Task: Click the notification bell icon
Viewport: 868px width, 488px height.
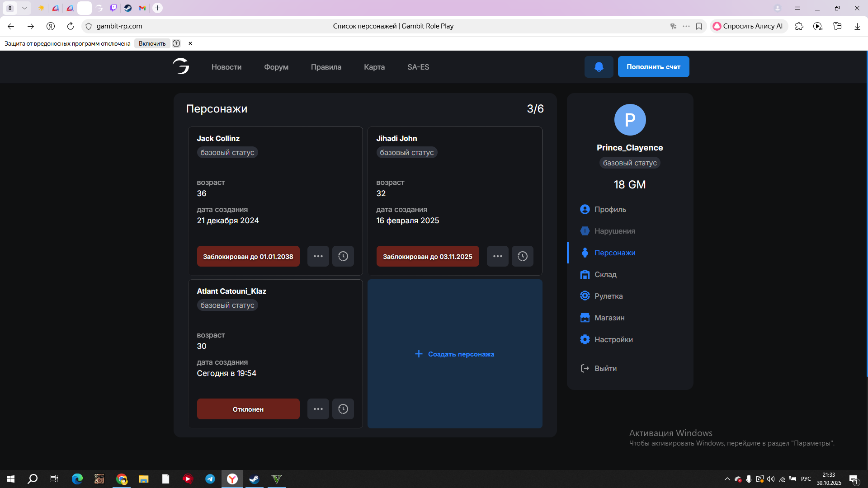Action: point(599,67)
